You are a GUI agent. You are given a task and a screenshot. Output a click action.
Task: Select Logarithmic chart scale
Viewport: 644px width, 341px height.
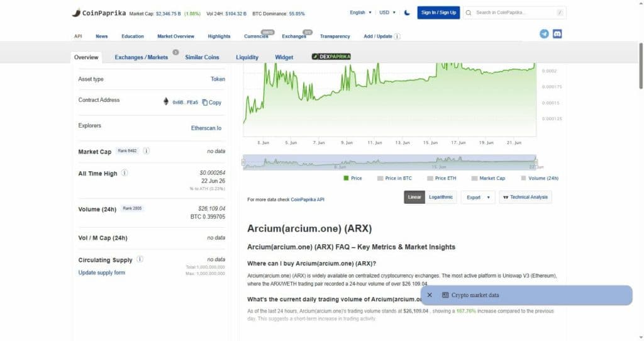441,197
